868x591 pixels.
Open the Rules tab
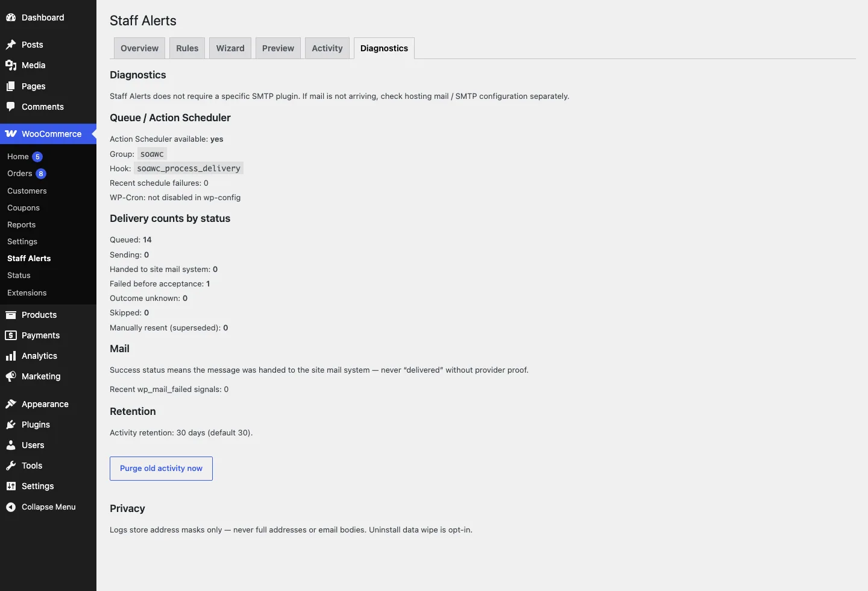tap(187, 48)
